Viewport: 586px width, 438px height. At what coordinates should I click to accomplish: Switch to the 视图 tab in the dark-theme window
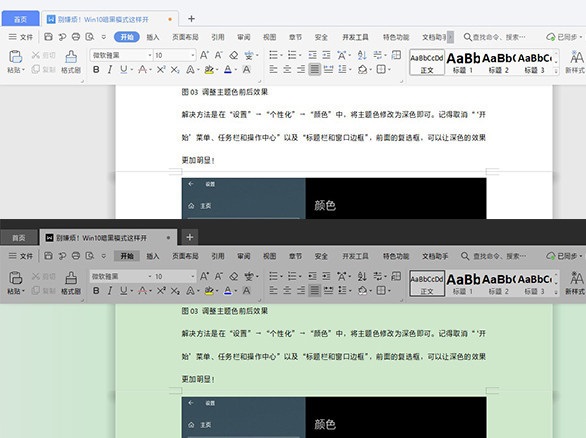[269, 256]
